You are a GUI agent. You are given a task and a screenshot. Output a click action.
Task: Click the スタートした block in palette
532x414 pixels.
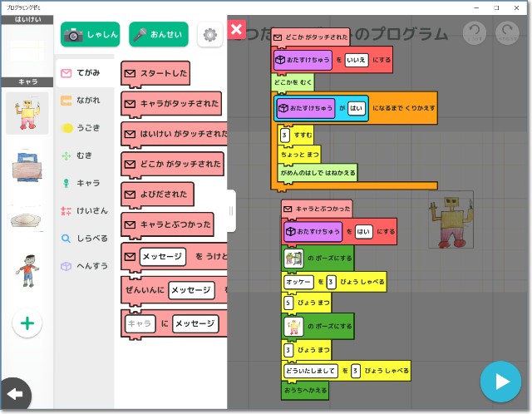point(155,74)
